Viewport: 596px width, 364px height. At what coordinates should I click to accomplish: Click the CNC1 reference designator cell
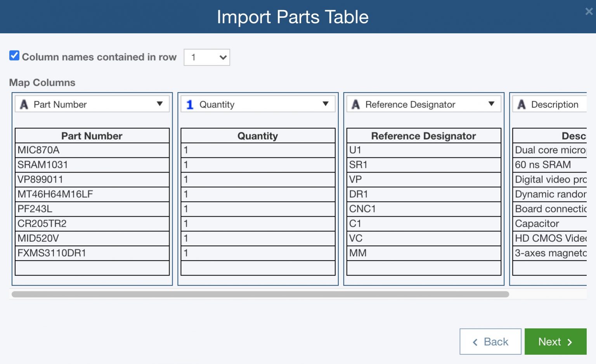(424, 209)
